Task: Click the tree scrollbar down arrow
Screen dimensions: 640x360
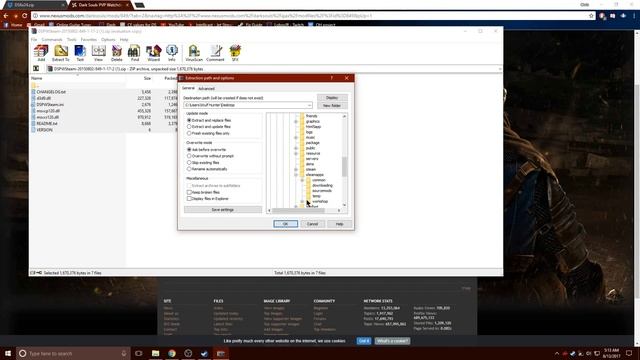Action: pyautogui.click(x=344, y=205)
